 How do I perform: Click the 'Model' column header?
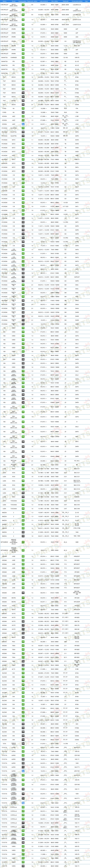pyautogui.click(x=14, y=1)
